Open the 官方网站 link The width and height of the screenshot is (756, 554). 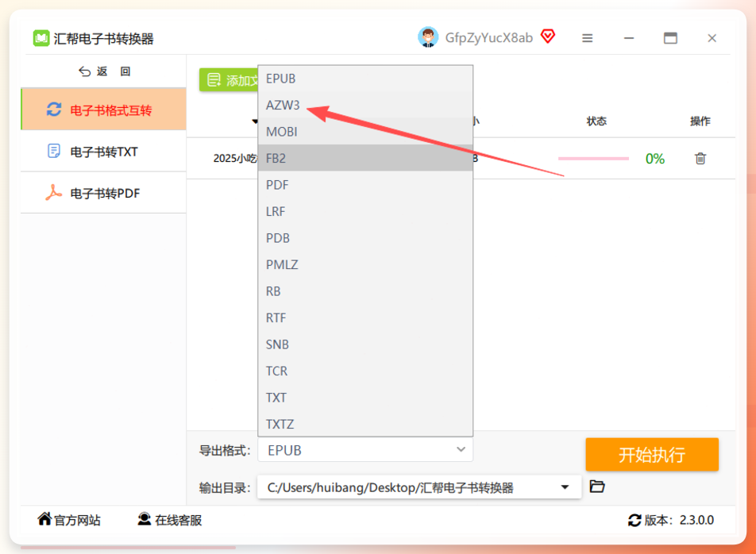pos(69,520)
